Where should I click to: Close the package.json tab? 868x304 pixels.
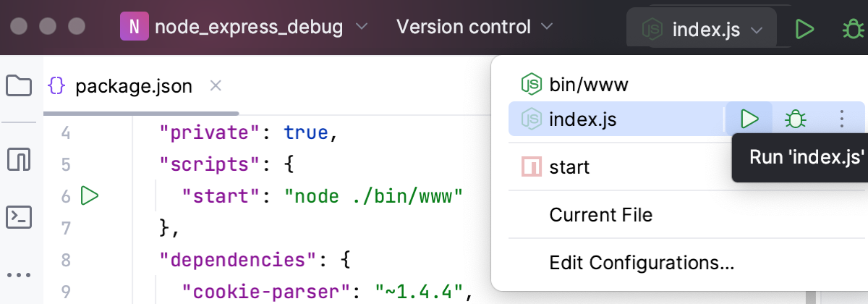[215, 86]
